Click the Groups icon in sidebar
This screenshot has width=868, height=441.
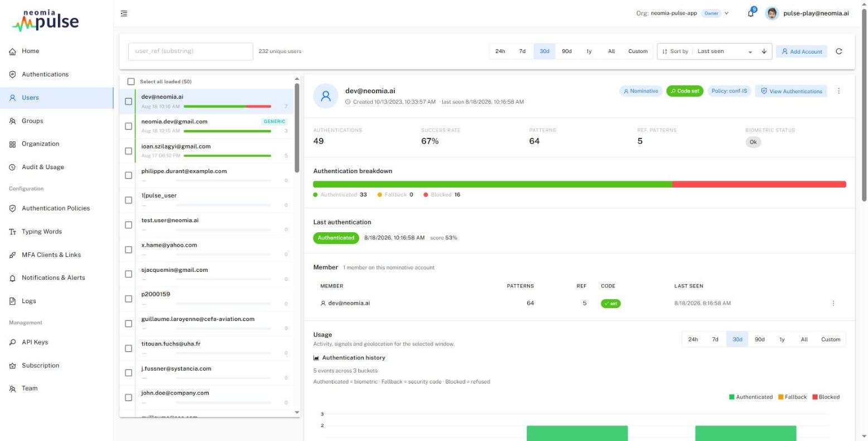pos(12,121)
